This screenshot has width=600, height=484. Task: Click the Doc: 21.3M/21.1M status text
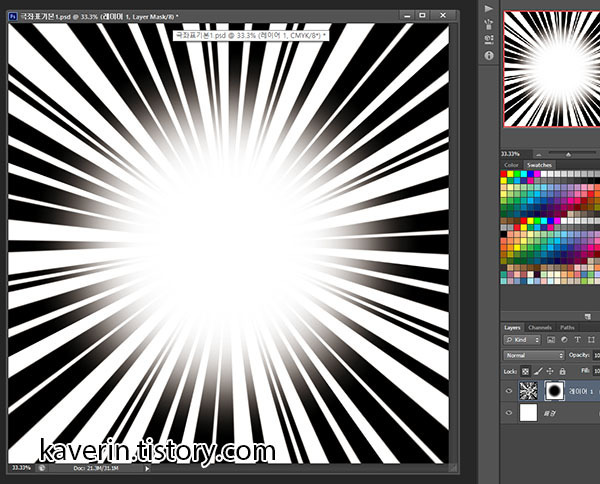[96, 468]
